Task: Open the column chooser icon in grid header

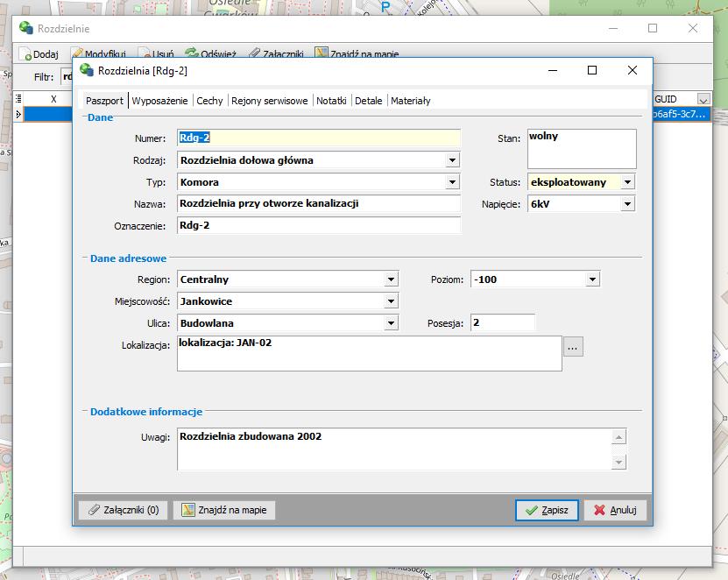Action: (18, 98)
